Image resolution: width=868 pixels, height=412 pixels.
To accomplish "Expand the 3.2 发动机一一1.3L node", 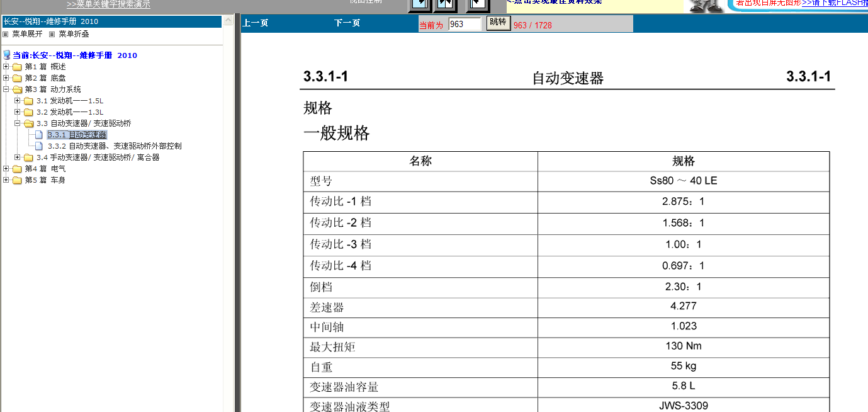I will (x=18, y=112).
